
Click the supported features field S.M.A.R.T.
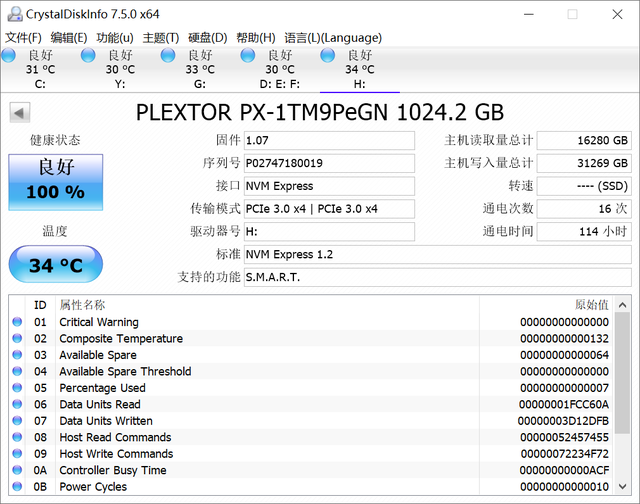point(438,278)
